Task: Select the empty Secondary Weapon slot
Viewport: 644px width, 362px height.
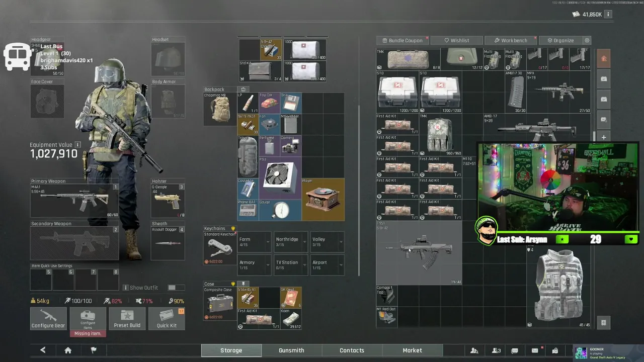Action: point(74,243)
